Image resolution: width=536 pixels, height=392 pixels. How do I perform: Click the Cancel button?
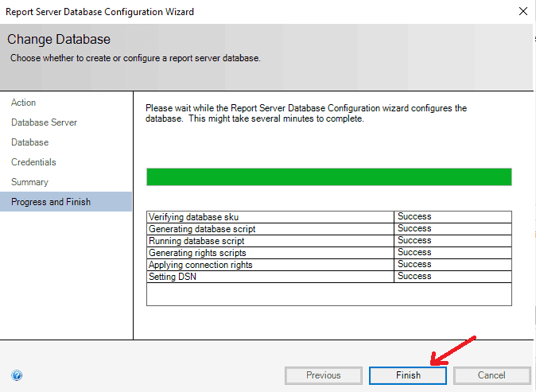(x=491, y=375)
